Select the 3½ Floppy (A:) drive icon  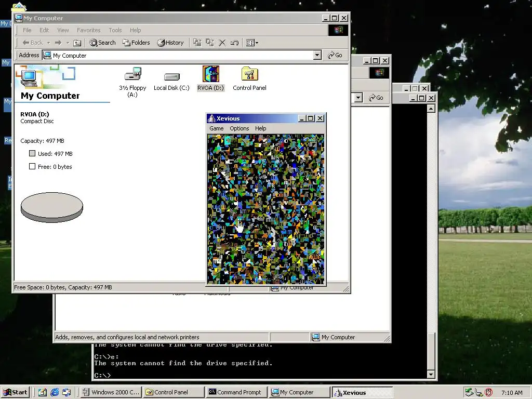click(132, 74)
